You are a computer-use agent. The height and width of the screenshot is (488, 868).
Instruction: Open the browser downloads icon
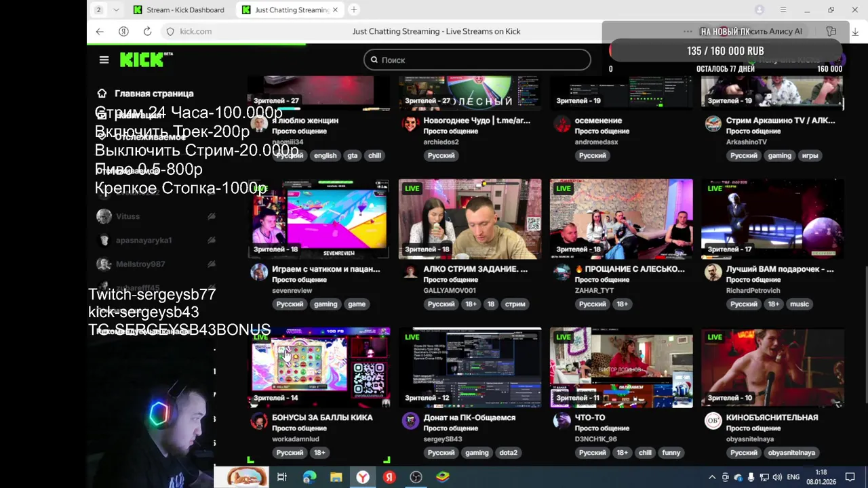pyautogui.click(x=855, y=31)
